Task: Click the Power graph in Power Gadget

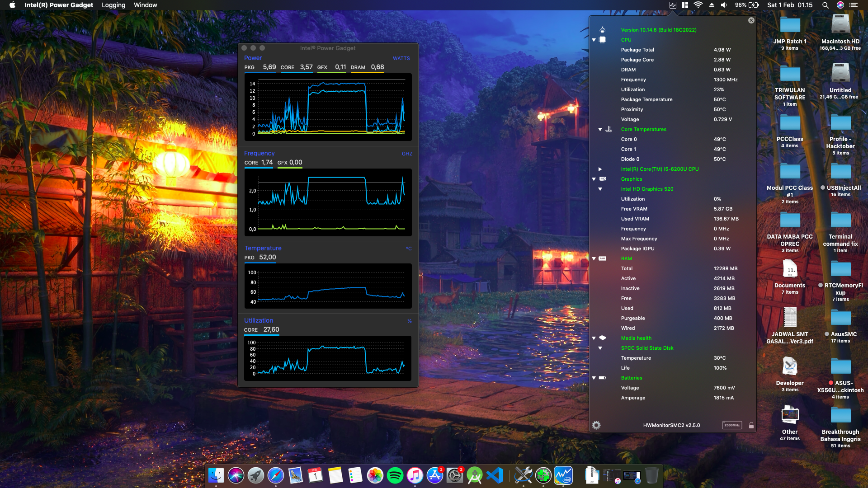Action: coord(328,107)
